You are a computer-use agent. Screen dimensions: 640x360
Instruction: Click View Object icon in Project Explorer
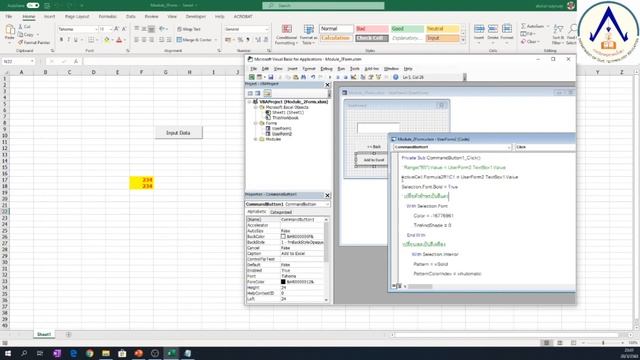tap(258, 93)
